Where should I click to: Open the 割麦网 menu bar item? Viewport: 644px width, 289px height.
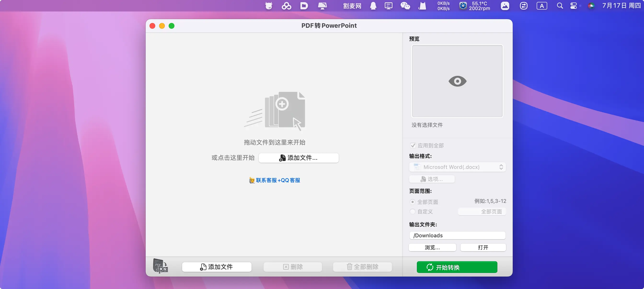coord(352,6)
